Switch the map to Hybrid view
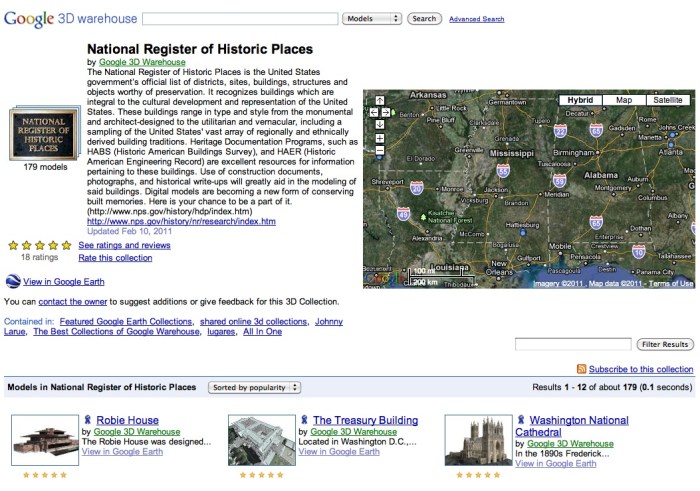 pyautogui.click(x=580, y=100)
